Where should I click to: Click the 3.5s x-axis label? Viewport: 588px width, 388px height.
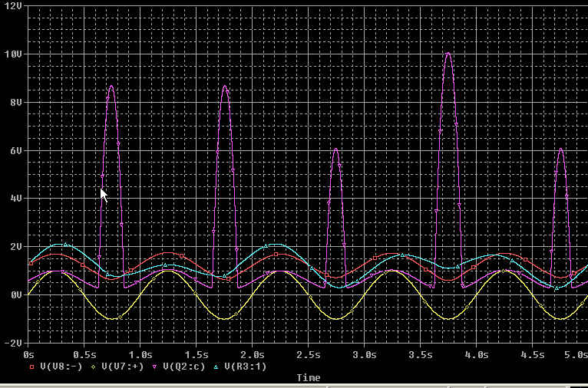[x=421, y=354]
